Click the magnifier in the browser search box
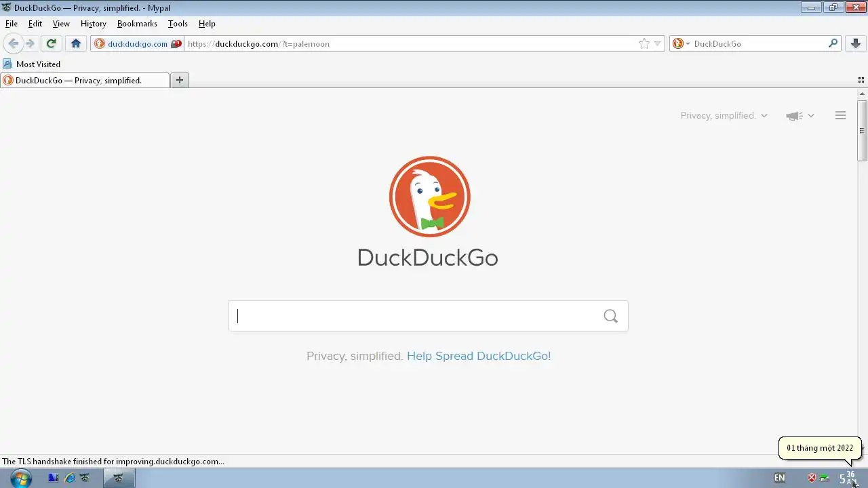 (833, 43)
